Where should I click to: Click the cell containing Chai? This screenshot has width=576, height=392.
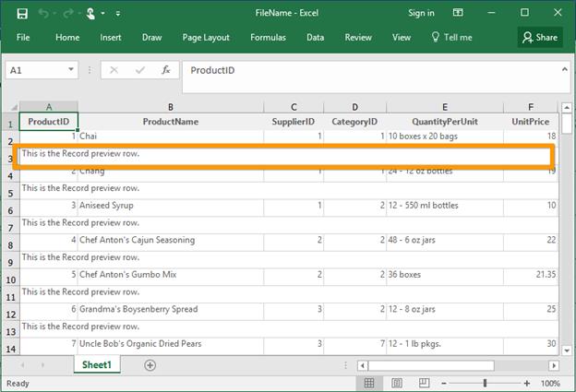point(171,137)
